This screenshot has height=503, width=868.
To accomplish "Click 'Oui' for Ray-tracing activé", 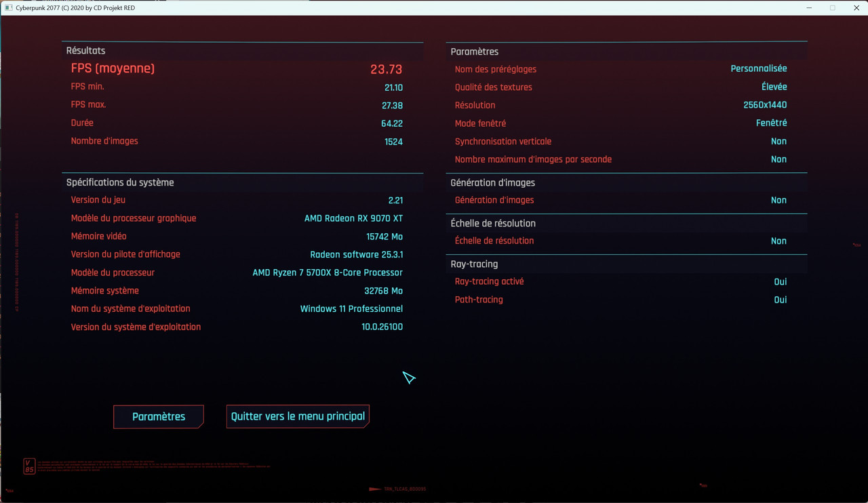I will click(781, 282).
